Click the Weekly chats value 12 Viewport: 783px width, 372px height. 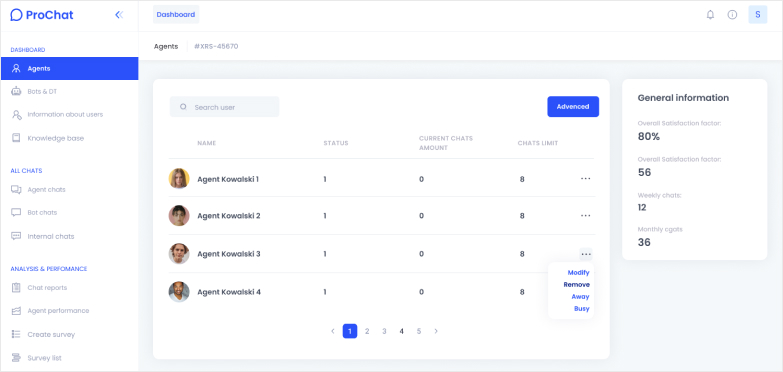click(x=642, y=207)
